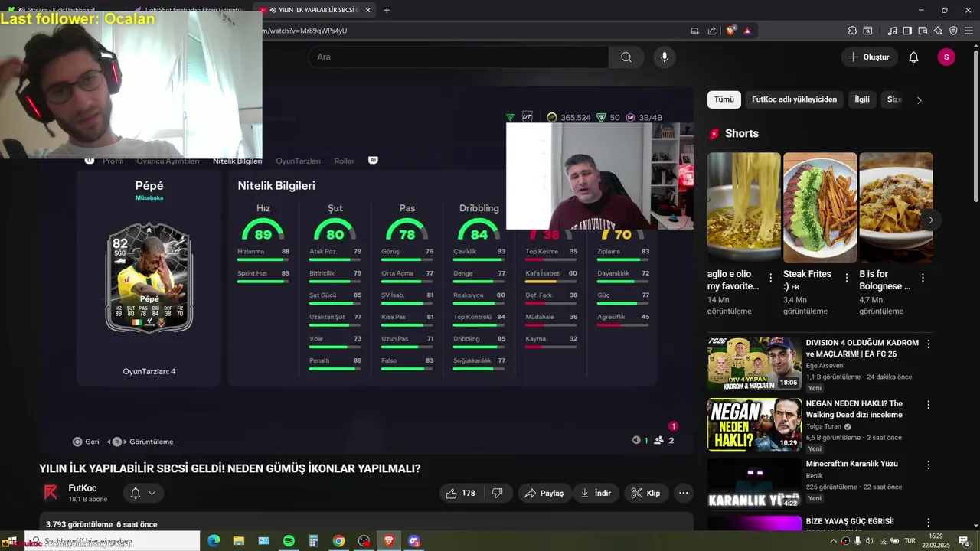Open Discord from the taskbar
Screen dimensions: 980x551
coord(414,541)
